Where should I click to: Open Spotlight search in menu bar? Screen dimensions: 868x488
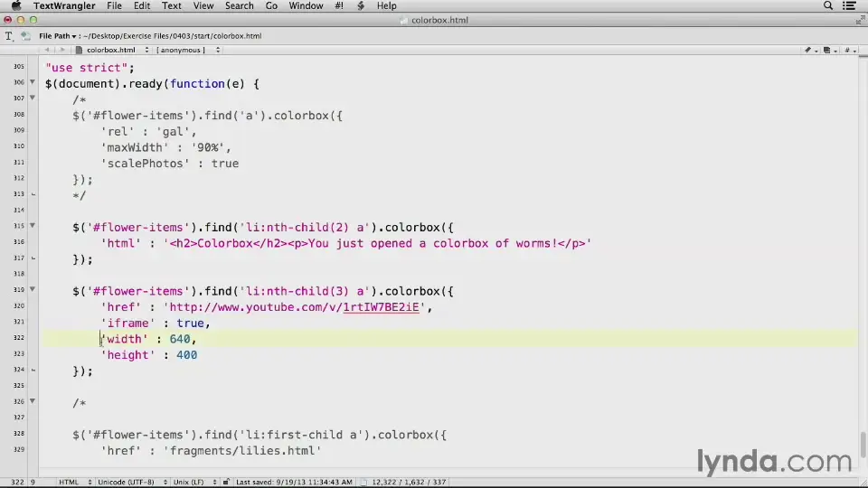coord(828,5)
